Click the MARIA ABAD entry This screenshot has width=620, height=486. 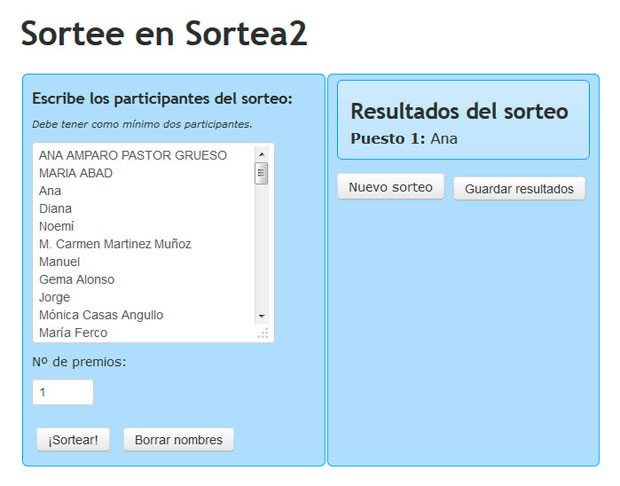click(76, 173)
